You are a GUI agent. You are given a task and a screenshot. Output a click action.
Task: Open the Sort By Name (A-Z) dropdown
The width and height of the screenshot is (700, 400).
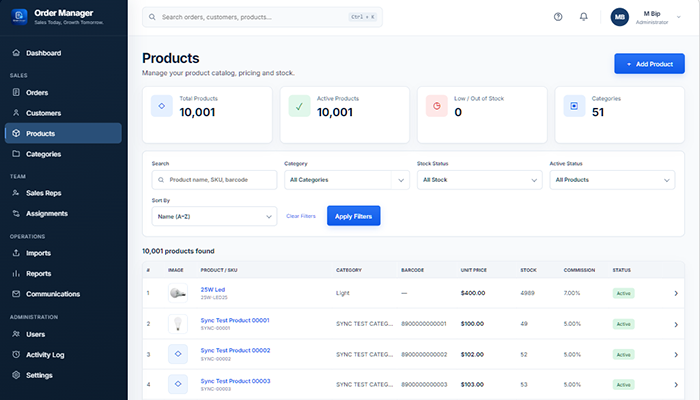(x=214, y=217)
